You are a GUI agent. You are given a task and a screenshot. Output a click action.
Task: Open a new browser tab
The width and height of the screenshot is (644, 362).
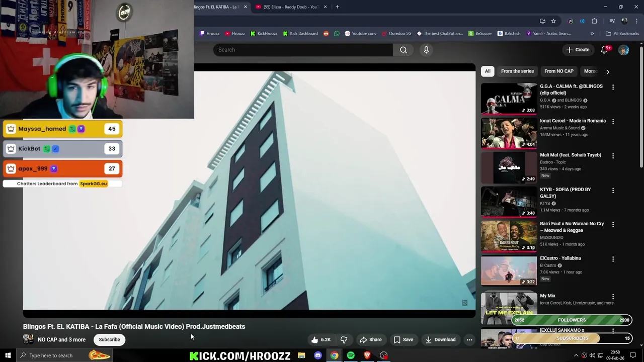click(x=337, y=7)
